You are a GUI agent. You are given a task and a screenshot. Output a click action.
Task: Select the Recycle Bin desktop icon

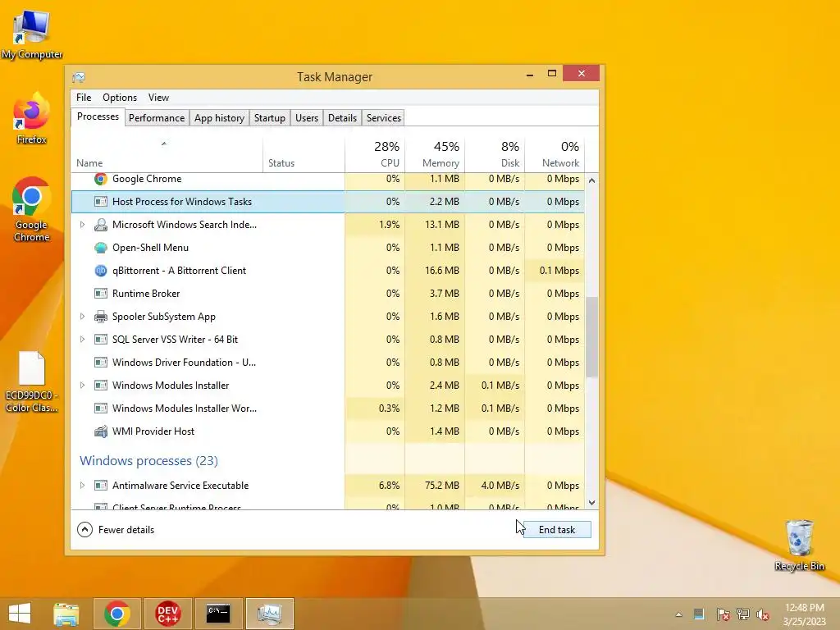799,546
